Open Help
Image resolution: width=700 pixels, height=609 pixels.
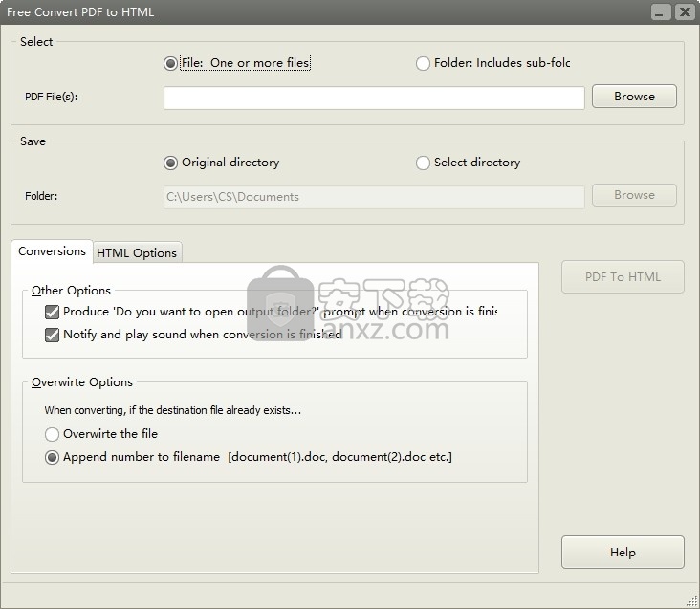pyautogui.click(x=623, y=553)
